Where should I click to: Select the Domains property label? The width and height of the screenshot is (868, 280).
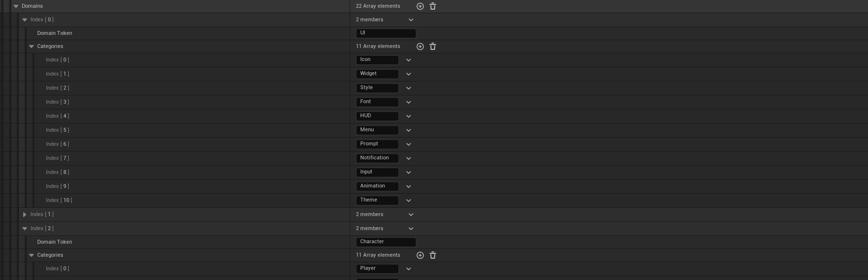tap(32, 6)
